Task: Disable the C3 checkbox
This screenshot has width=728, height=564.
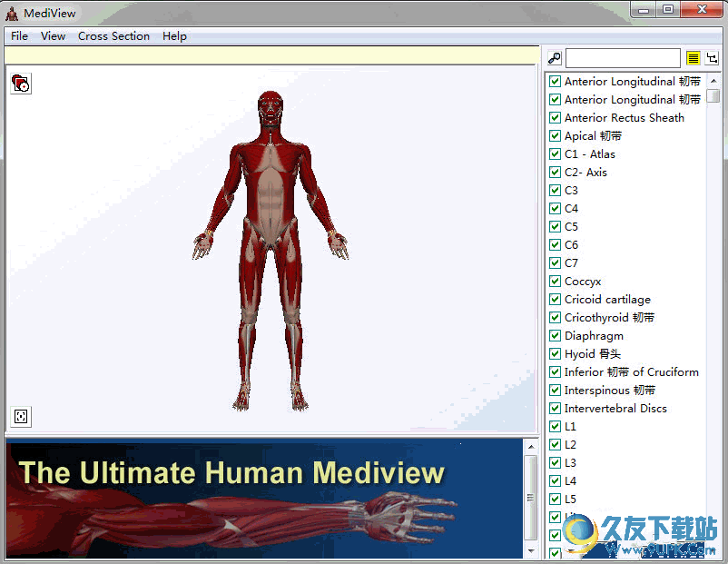Action: click(555, 191)
